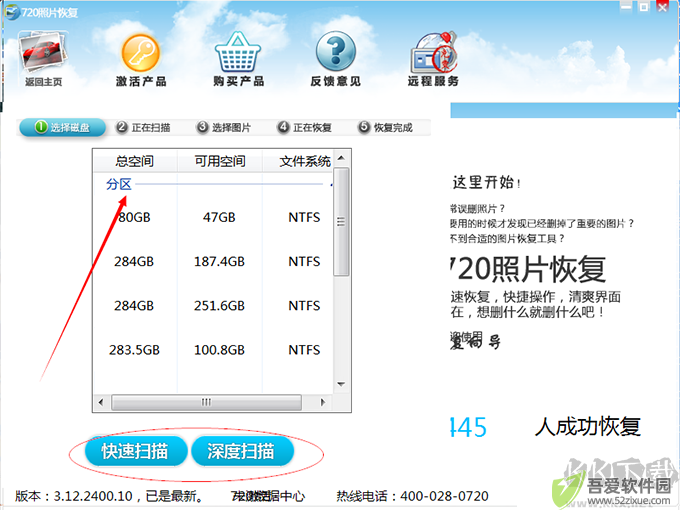Select step 3 选择图片 tab
The width and height of the screenshot is (680, 510).
tap(224, 128)
